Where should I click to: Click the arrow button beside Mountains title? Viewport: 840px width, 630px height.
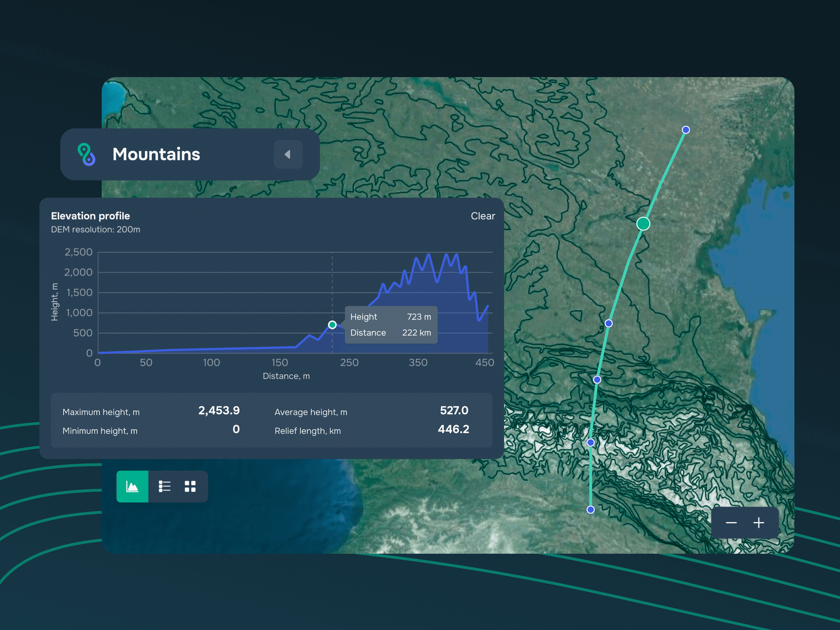pos(288,154)
